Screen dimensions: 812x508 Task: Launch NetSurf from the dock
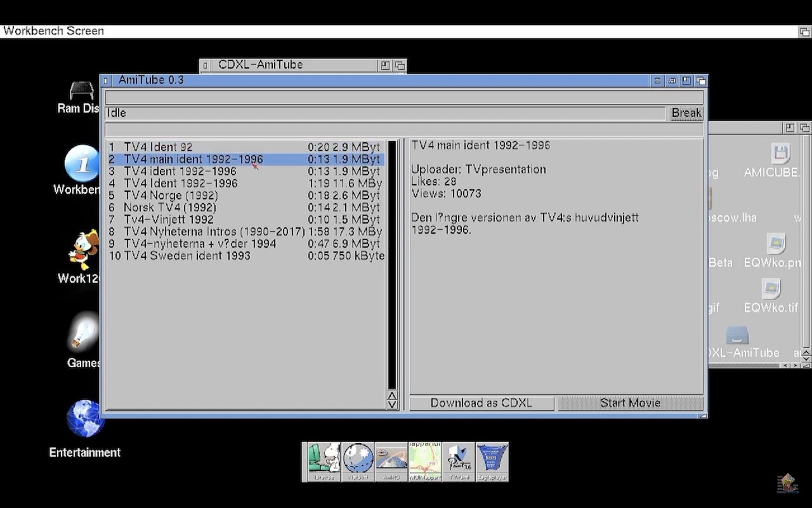click(358, 462)
